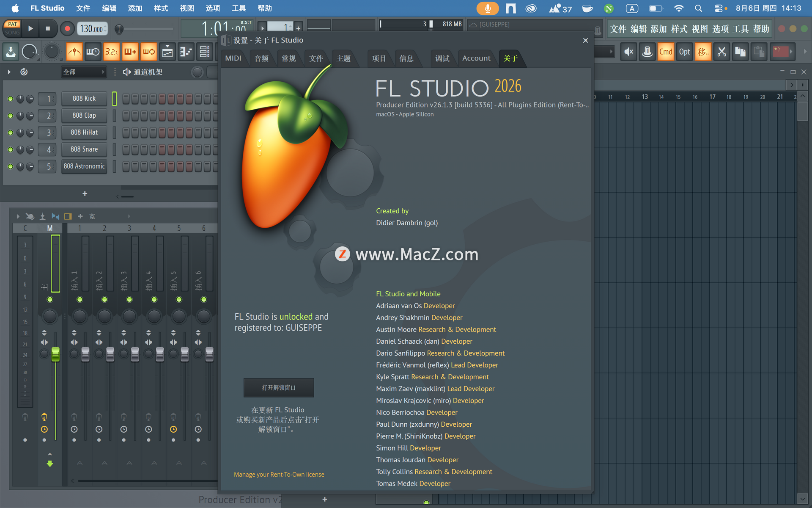The image size is (812, 508).
Task: Click the mixer's square layout icon
Action: tap(68, 216)
